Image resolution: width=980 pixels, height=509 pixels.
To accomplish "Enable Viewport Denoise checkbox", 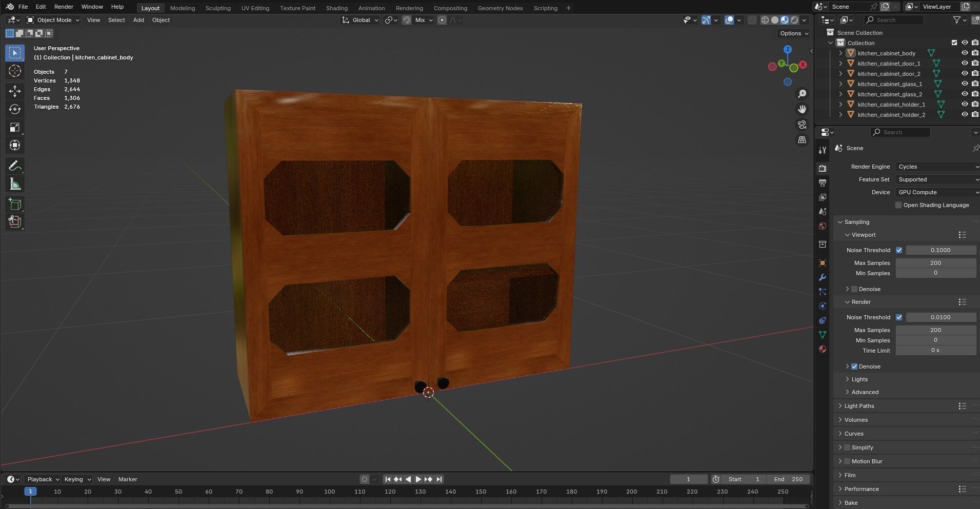I will pyautogui.click(x=854, y=289).
